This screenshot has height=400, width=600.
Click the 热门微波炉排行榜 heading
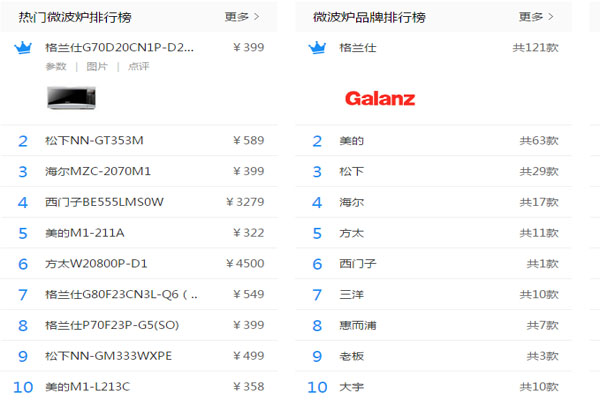tap(75, 17)
